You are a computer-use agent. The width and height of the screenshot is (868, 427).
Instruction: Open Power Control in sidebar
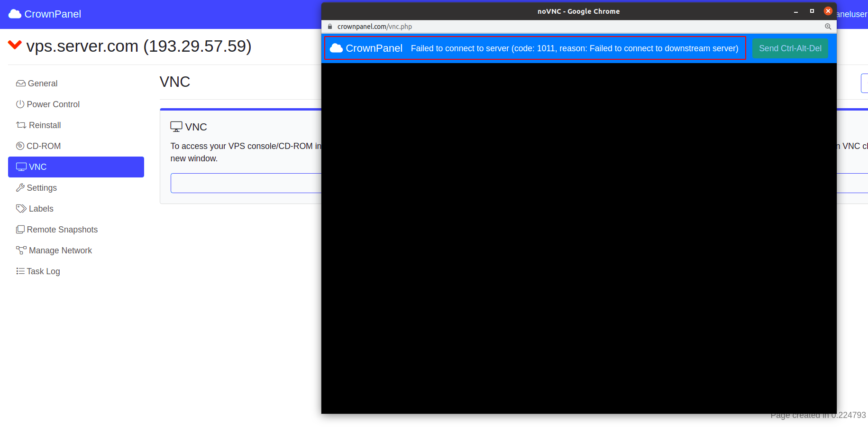76,104
